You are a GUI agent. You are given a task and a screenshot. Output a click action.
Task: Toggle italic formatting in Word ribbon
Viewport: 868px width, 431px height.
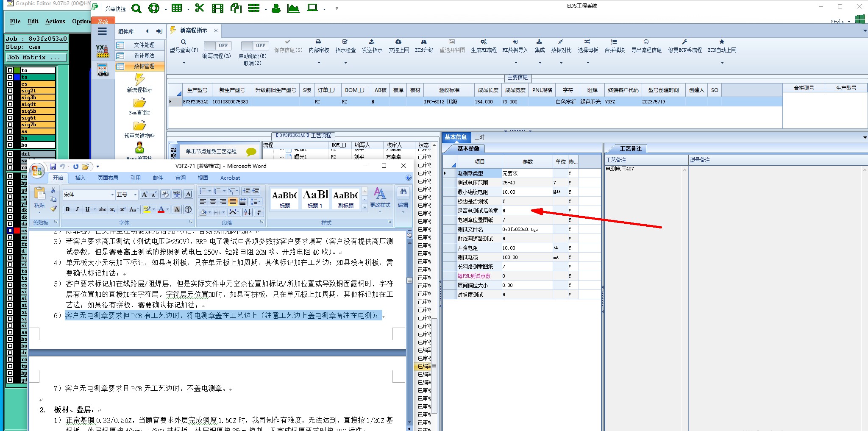pos(77,209)
